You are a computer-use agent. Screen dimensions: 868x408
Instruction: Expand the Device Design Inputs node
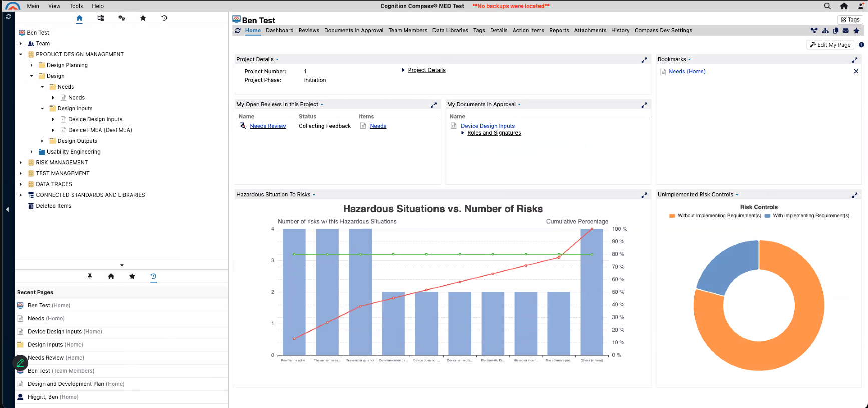(x=53, y=119)
